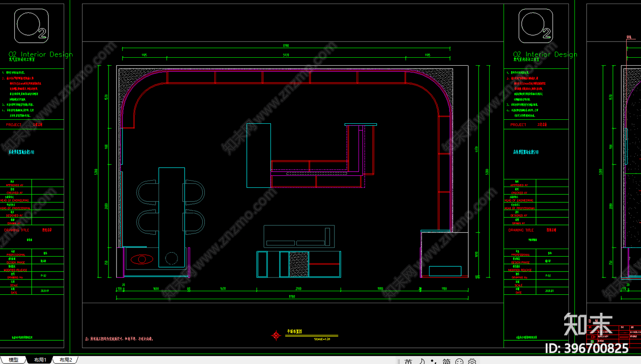The width and height of the screenshot is (641, 364).
Task: Switch to the 模型 model tab
Action: [13, 360]
